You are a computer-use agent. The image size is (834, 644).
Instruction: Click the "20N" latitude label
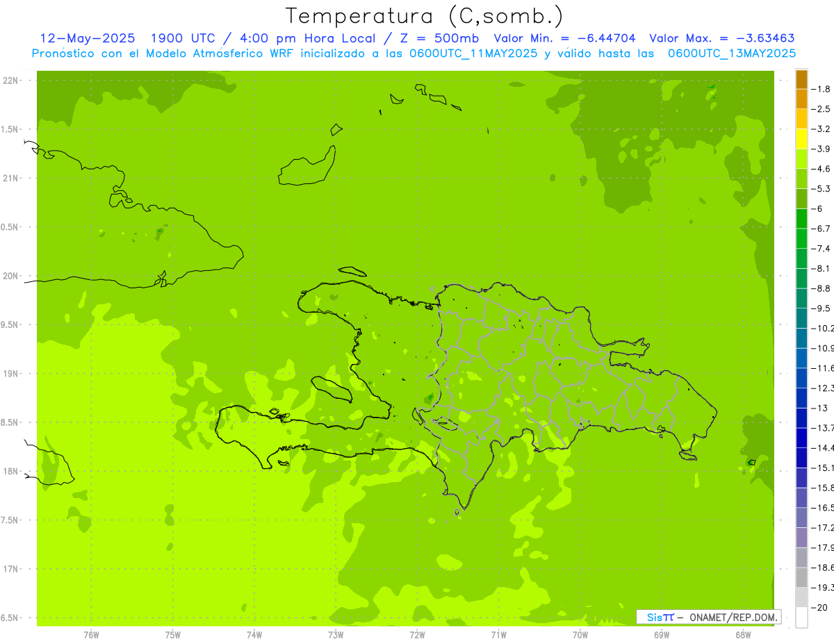(x=11, y=276)
